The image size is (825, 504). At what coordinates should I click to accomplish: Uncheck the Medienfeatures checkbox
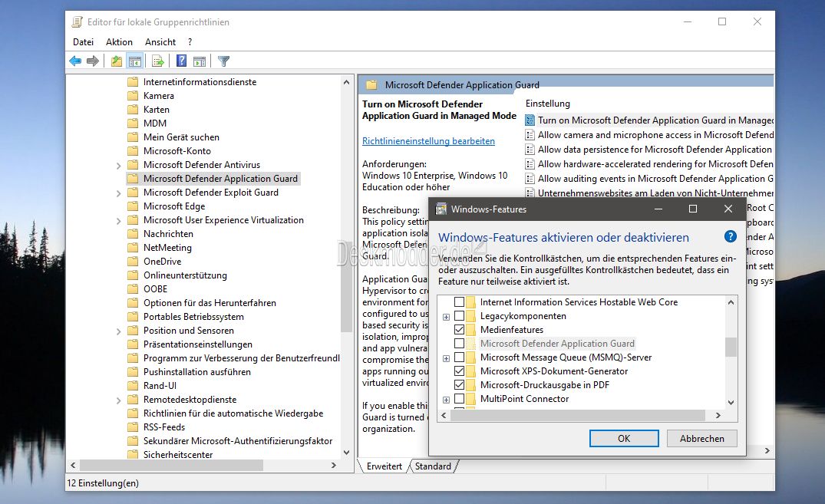click(460, 330)
